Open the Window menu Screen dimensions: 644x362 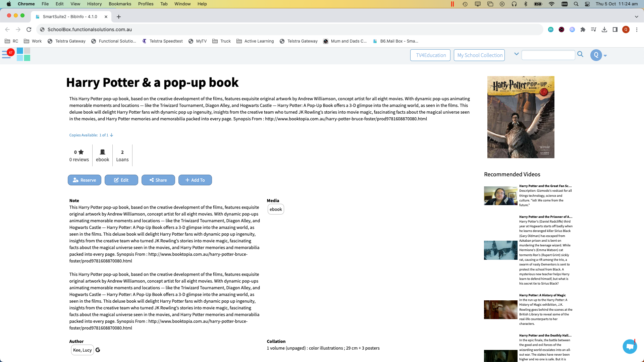click(182, 4)
